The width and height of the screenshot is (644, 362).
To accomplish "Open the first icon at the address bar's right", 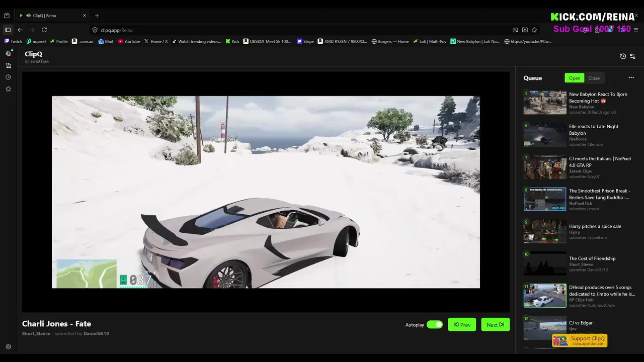I will [x=515, y=30].
